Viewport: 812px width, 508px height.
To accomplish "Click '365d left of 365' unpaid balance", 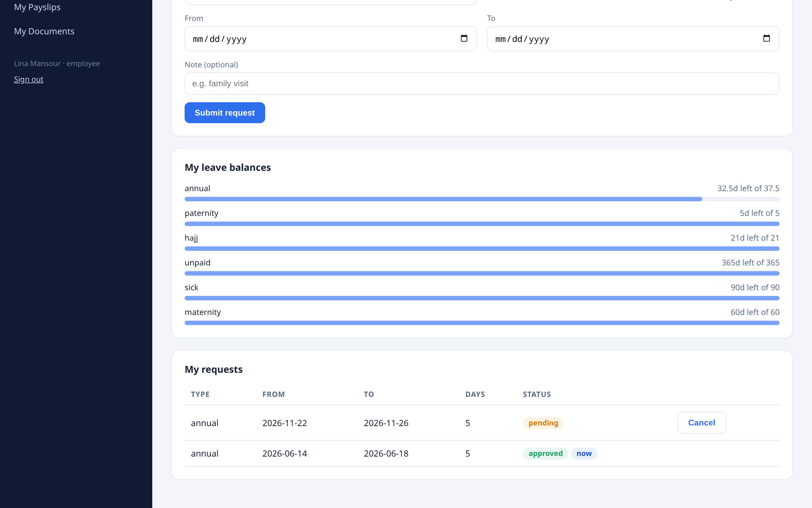I will point(750,263).
